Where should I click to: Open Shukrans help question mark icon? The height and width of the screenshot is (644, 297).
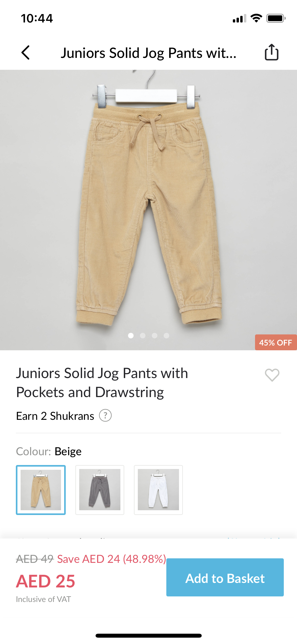coord(105,416)
